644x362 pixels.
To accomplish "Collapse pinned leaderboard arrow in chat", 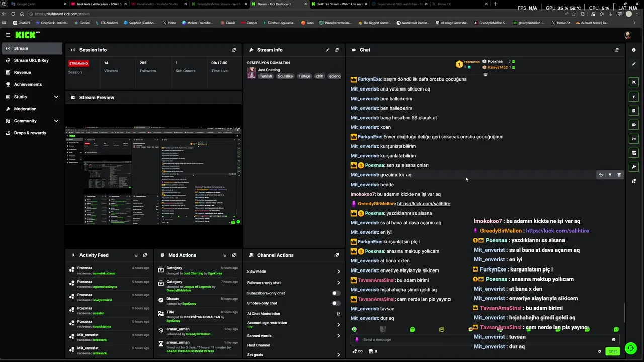I will pos(485,75).
